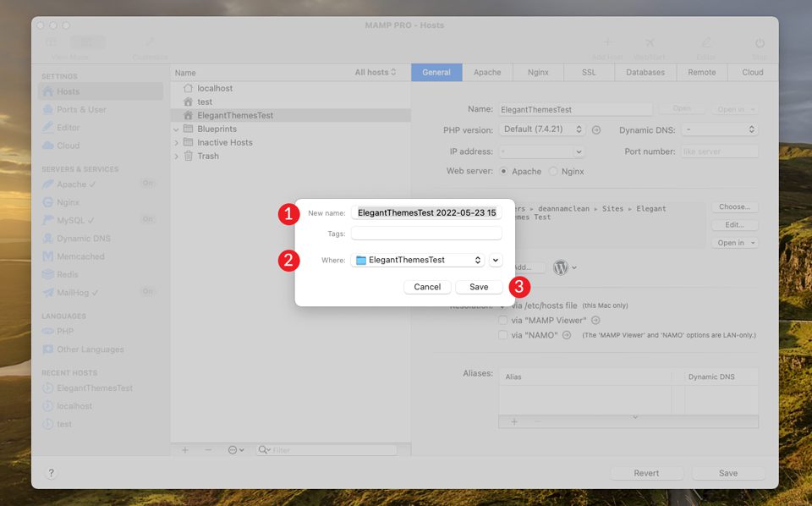This screenshot has width=812, height=506.
Task: Click the WordPress logo icon
Action: (x=561, y=267)
